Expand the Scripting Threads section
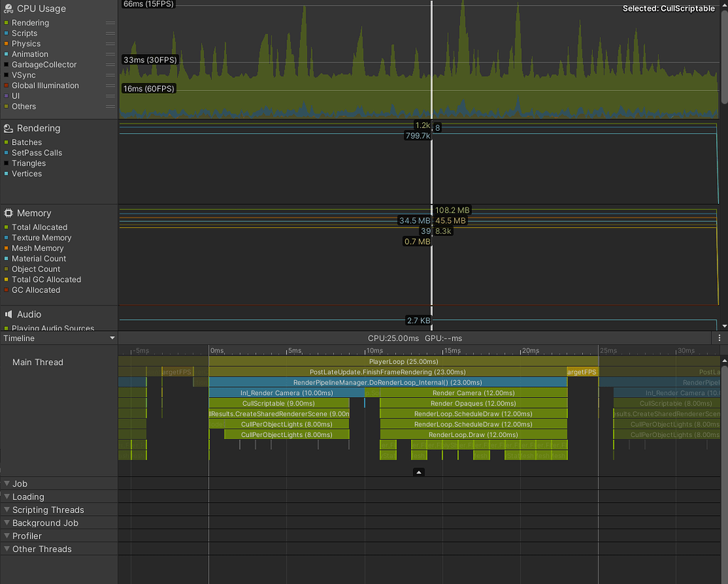728x584 pixels. coord(6,509)
